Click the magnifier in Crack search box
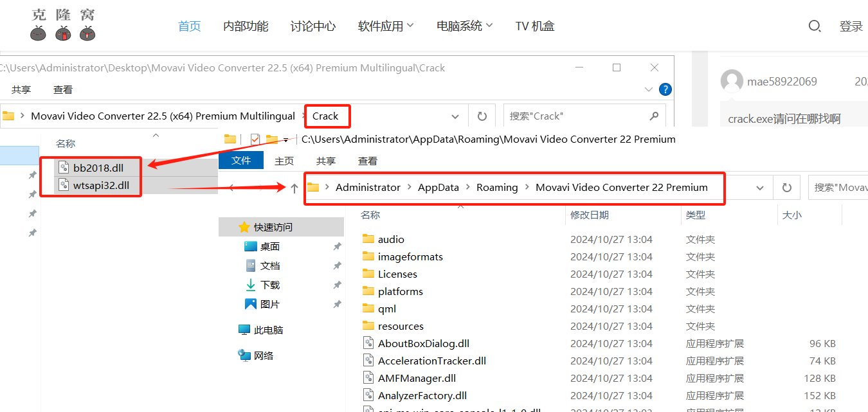Viewport: 868px width, 412px height. click(654, 116)
